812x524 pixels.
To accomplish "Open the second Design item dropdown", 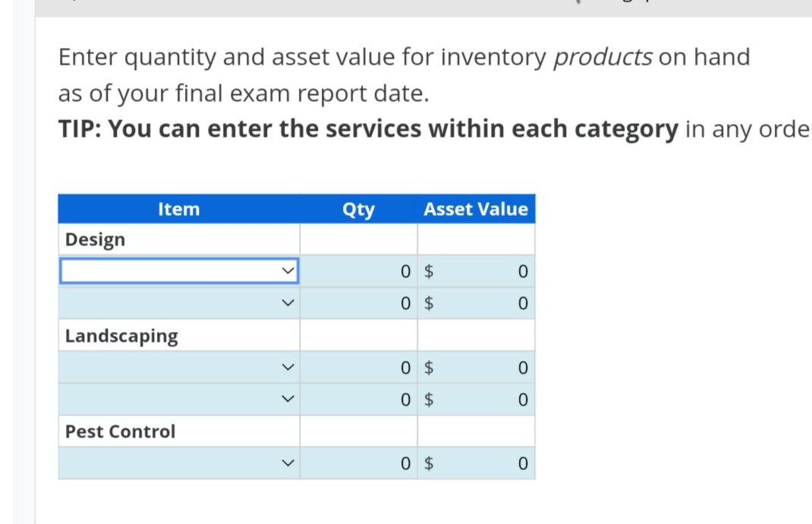I will (179, 303).
